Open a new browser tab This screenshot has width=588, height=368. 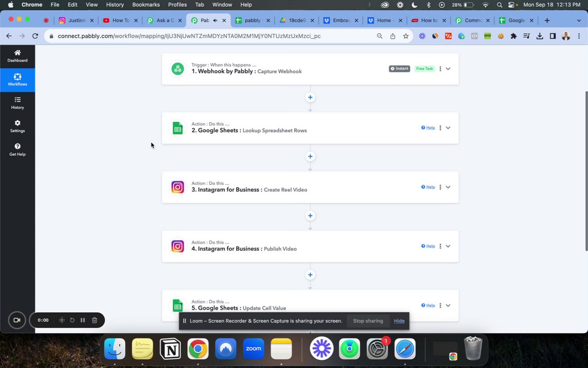click(x=547, y=20)
